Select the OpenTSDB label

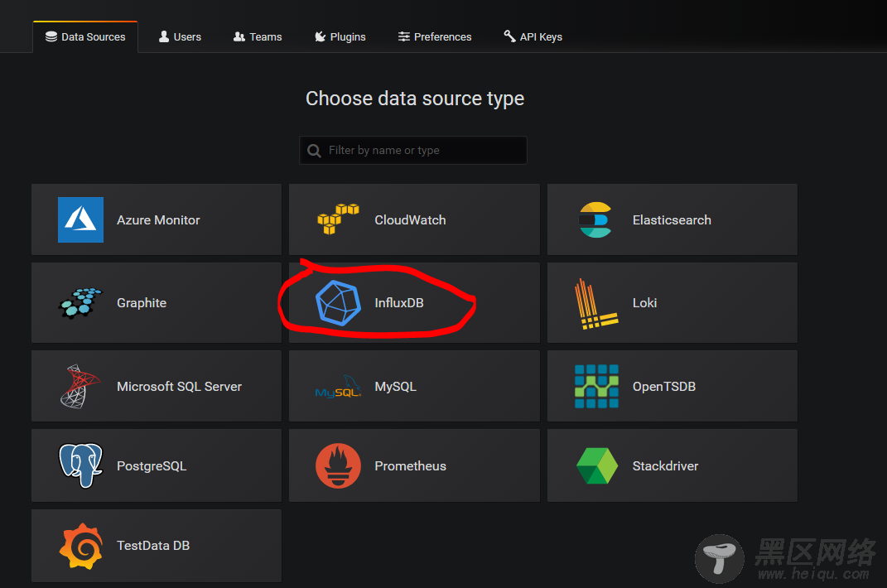pos(664,387)
